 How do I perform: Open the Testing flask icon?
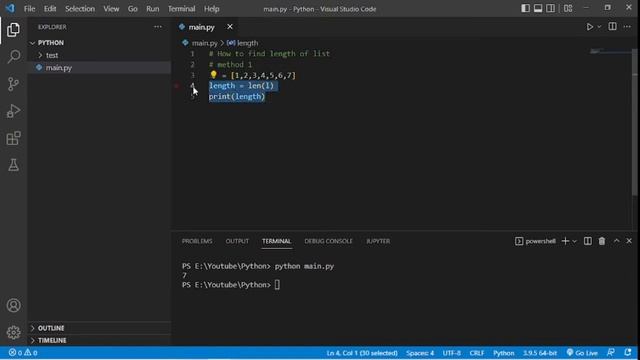(13, 165)
